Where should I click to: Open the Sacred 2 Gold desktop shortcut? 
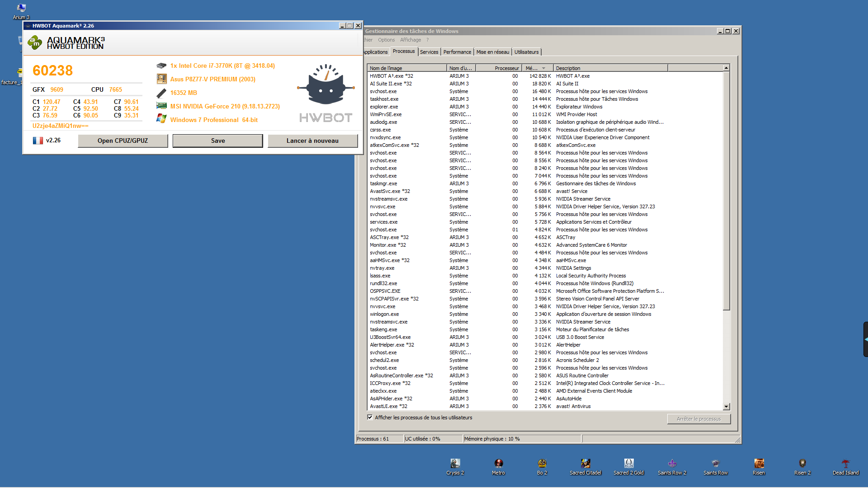pyautogui.click(x=629, y=467)
